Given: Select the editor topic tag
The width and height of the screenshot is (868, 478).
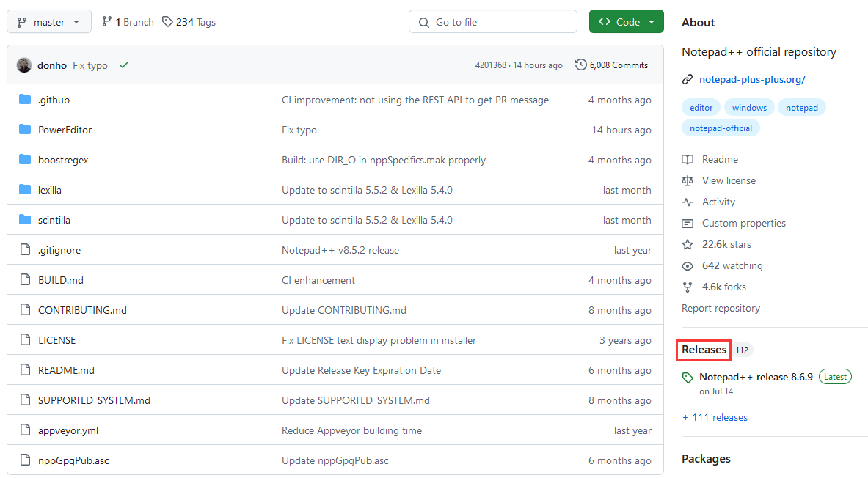Looking at the screenshot, I should point(701,107).
